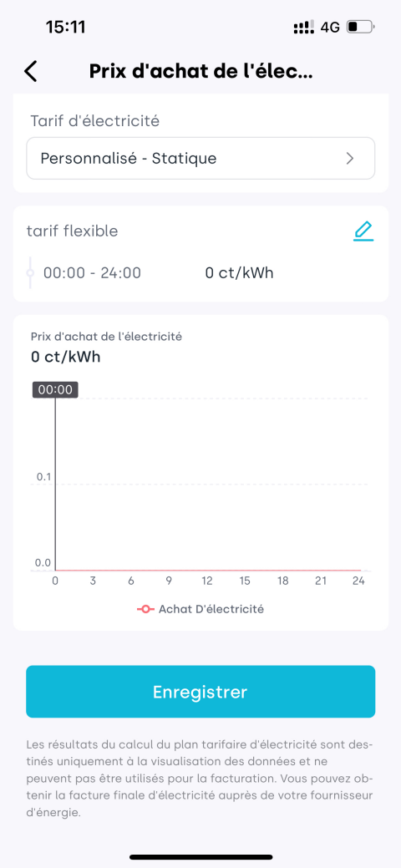Viewport: 401px width, 868px height.
Task: Open the Personnalisé - Statique tariff selector
Action: (200, 159)
